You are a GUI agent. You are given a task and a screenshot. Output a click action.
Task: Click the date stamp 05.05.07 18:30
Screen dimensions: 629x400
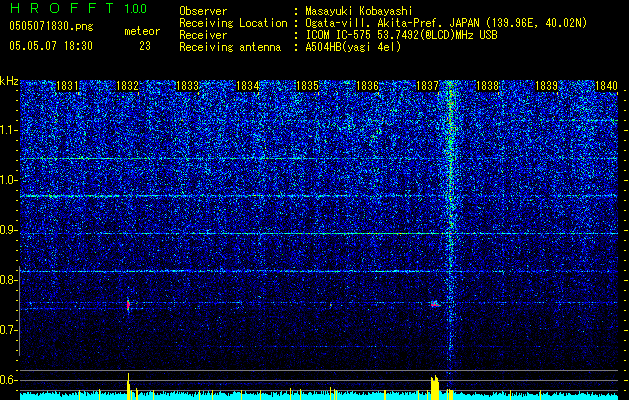point(51,46)
